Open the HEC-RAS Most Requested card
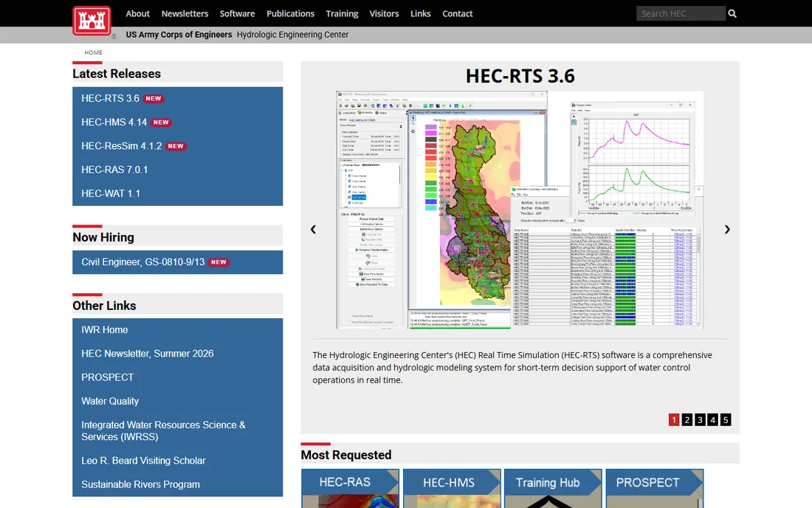The height and width of the screenshot is (508, 812). 351,488
